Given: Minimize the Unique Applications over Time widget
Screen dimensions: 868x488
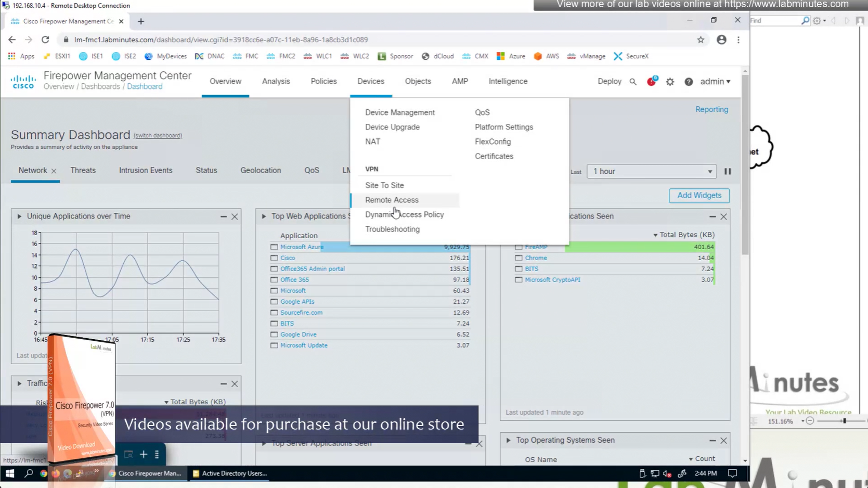Looking at the screenshot, I should (224, 216).
